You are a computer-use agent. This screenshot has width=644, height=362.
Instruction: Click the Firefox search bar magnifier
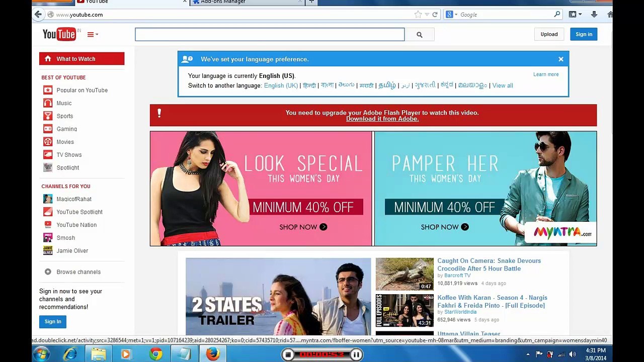(x=557, y=15)
